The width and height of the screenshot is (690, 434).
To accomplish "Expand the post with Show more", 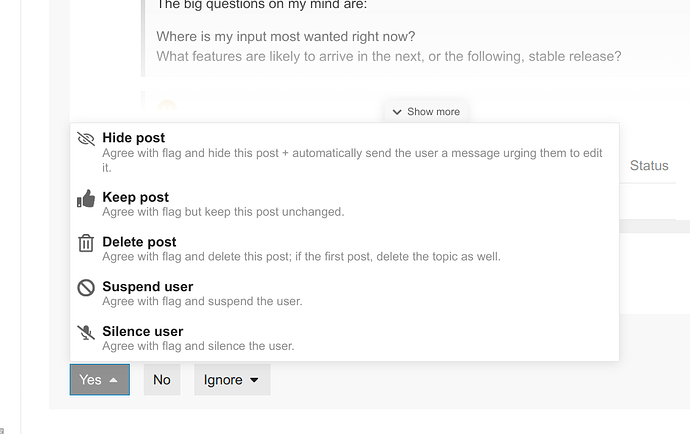I will click(x=426, y=112).
